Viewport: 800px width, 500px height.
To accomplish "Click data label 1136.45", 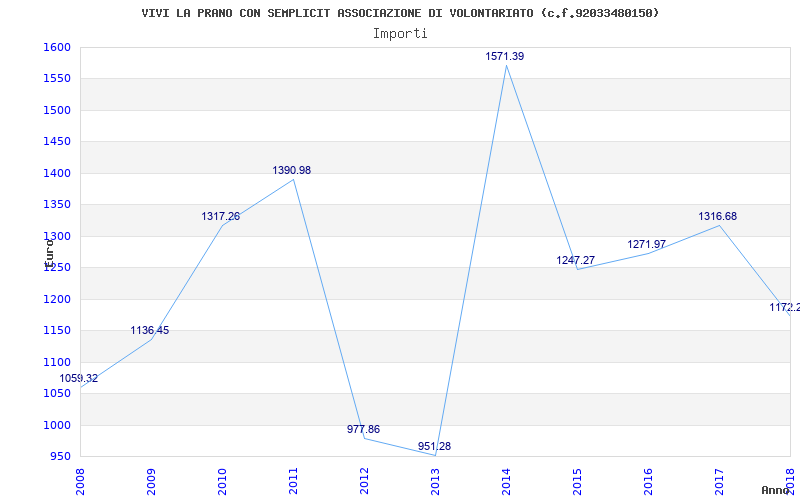I will click(x=149, y=330).
